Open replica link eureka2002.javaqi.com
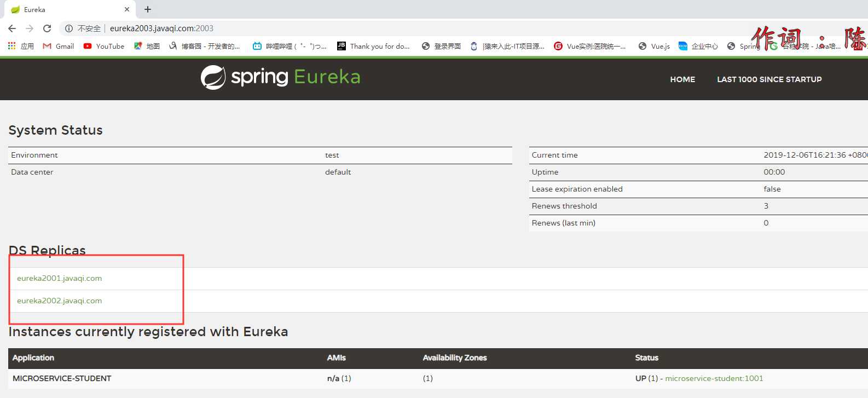 pyautogui.click(x=59, y=301)
